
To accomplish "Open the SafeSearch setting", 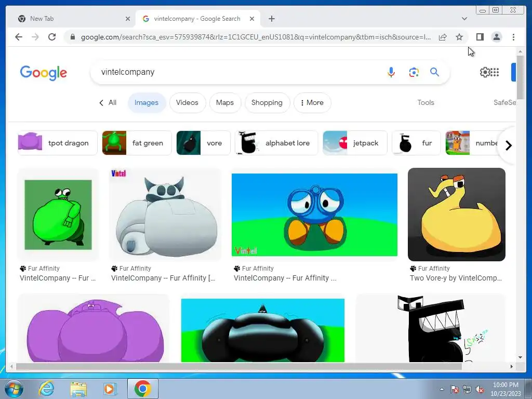I will pyautogui.click(x=504, y=102).
